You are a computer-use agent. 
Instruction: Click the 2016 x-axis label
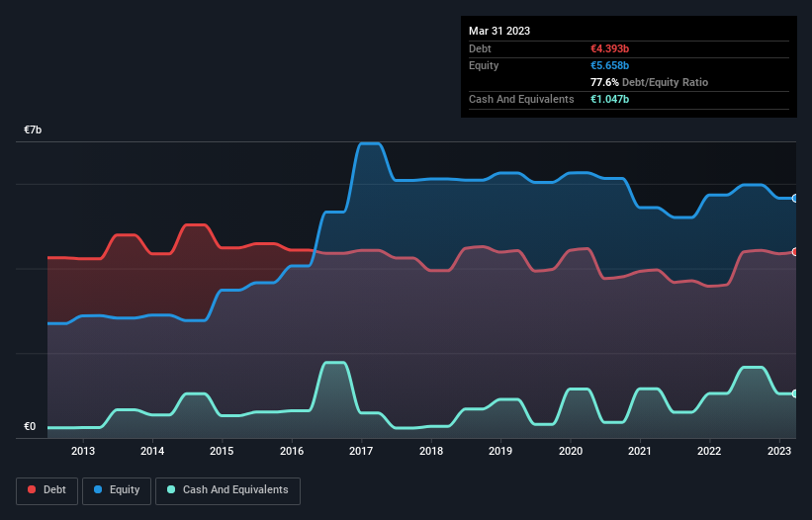tap(292, 451)
